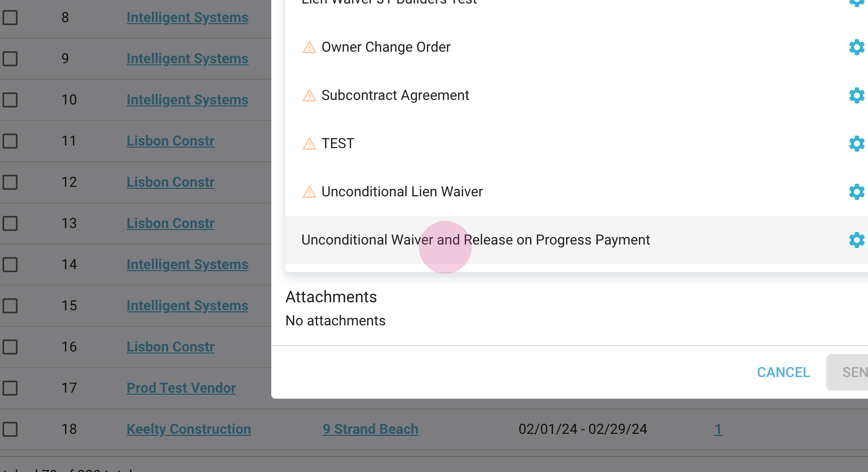Click warning triangle beside Subcontract Agreement

(309, 96)
